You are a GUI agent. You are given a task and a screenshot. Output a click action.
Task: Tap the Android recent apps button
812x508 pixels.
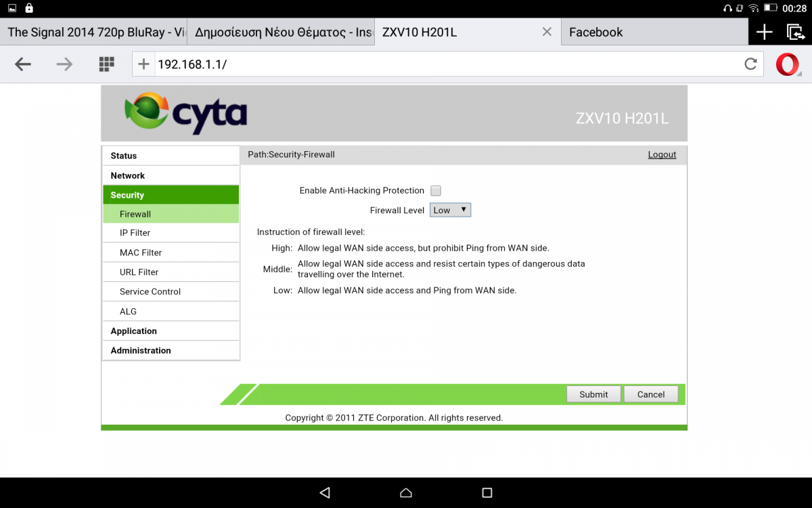(x=487, y=492)
